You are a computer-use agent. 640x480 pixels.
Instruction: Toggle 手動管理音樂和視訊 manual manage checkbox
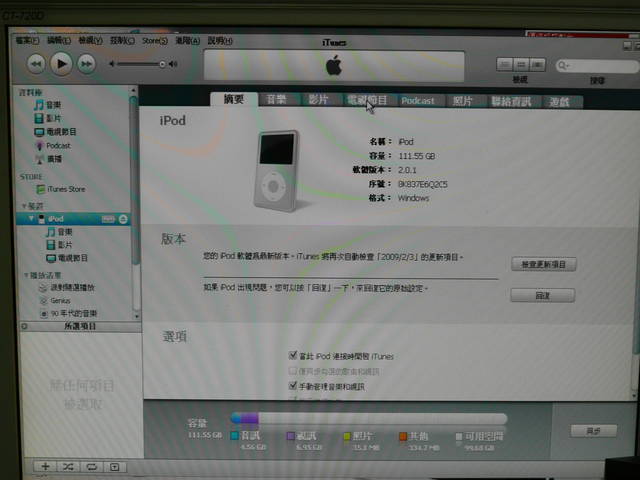coord(293,385)
